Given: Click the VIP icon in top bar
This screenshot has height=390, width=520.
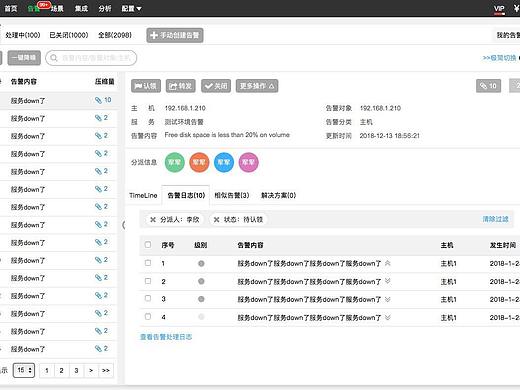Looking at the screenshot, I should [499, 9].
